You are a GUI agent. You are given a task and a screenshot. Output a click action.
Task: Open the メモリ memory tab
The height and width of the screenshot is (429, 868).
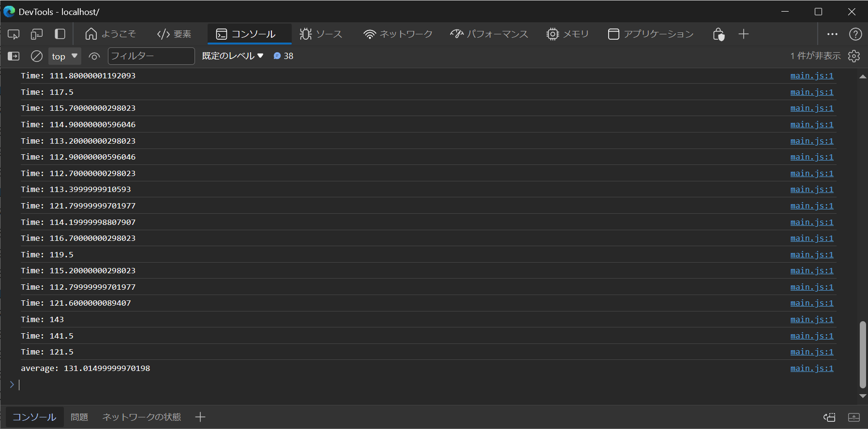coord(568,34)
